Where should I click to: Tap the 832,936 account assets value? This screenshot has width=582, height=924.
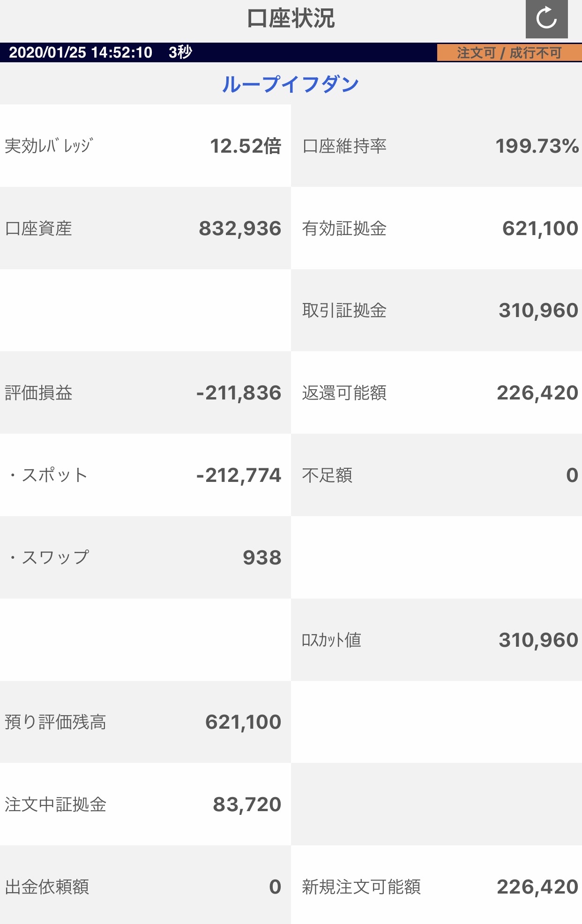[x=240, y=229]
